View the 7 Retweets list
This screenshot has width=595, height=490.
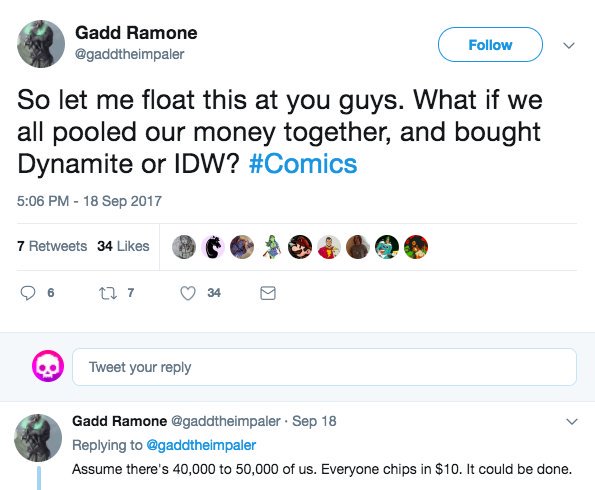coord(52,246)
